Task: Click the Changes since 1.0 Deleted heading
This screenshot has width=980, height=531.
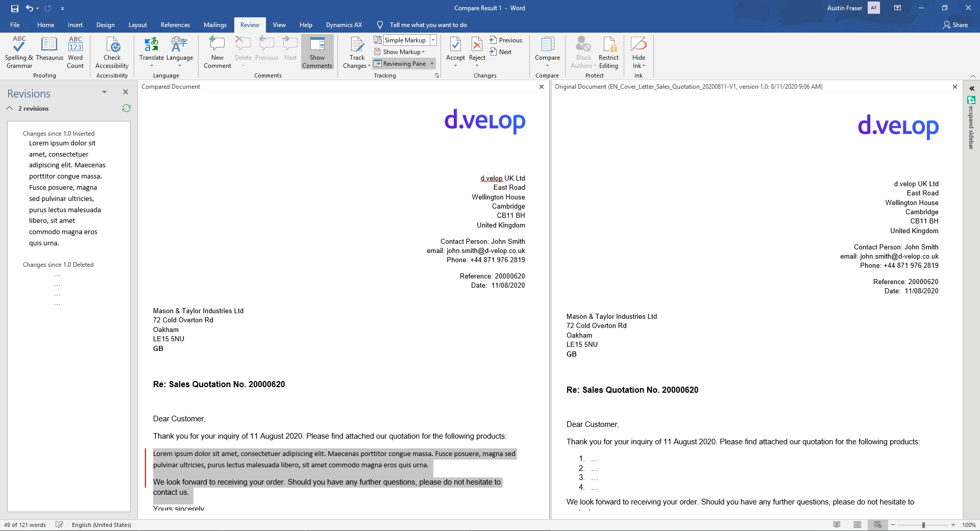Action: tap(58, 265)
